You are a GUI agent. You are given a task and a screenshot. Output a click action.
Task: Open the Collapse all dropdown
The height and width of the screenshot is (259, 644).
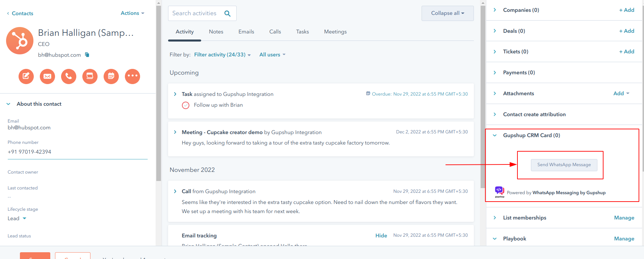[x=448, y=13]
